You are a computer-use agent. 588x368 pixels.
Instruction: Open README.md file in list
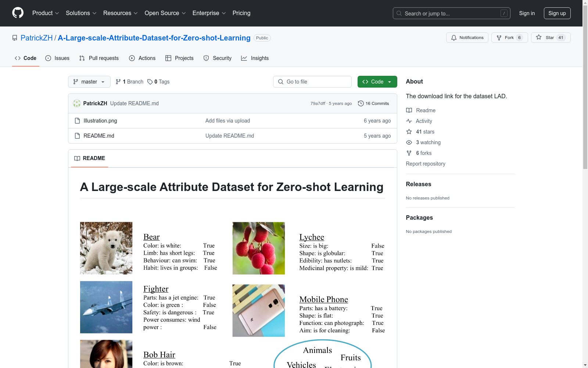click(99, 136)
